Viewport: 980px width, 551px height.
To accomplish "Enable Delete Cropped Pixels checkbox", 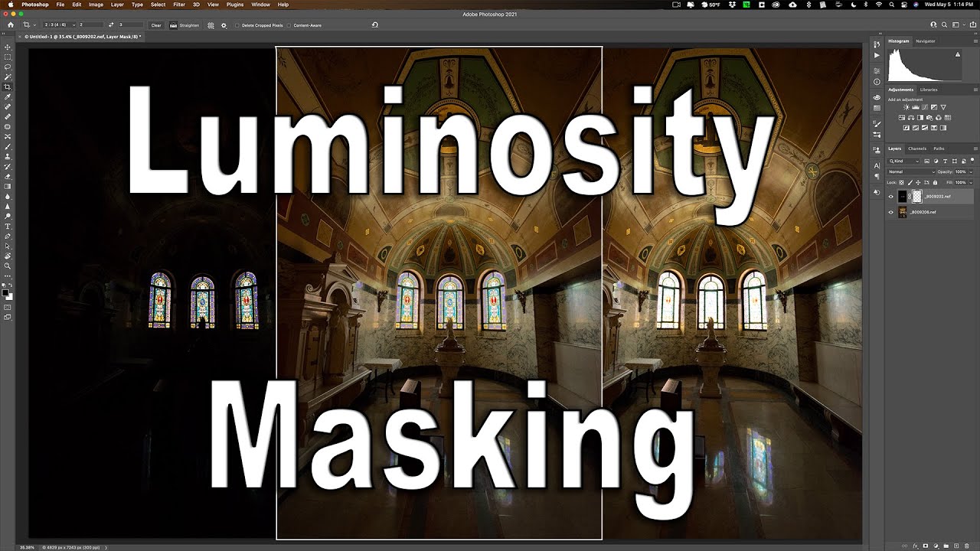I will [x=237, y=25].
